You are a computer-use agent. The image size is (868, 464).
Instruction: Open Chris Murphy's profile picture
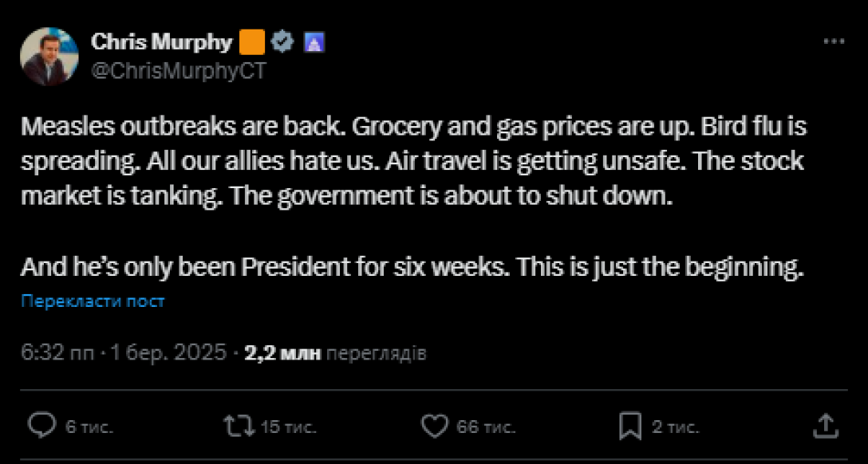[x=48, y=57]
